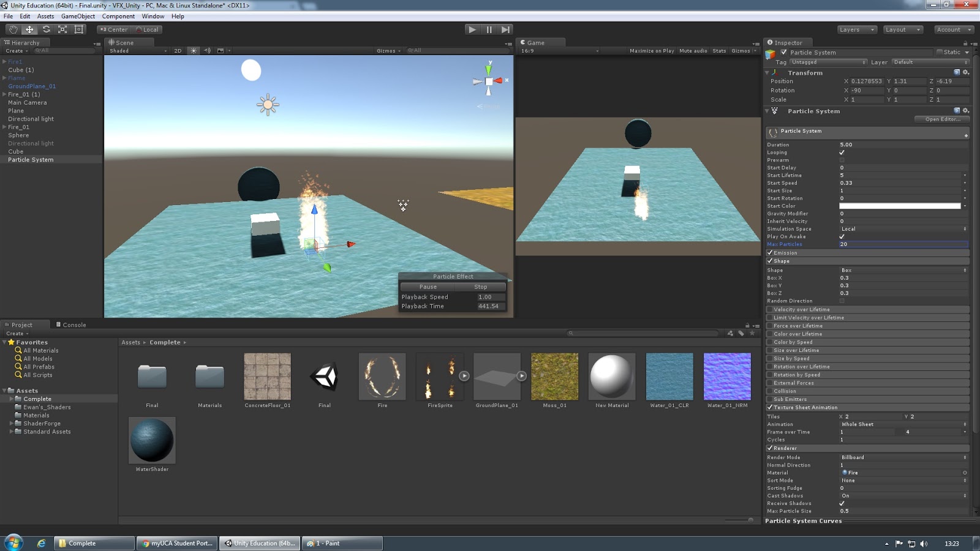Screen dimensions: 980x551
Task: Click the Pause button in the top toolbar
Action: [x=488, y=29]
